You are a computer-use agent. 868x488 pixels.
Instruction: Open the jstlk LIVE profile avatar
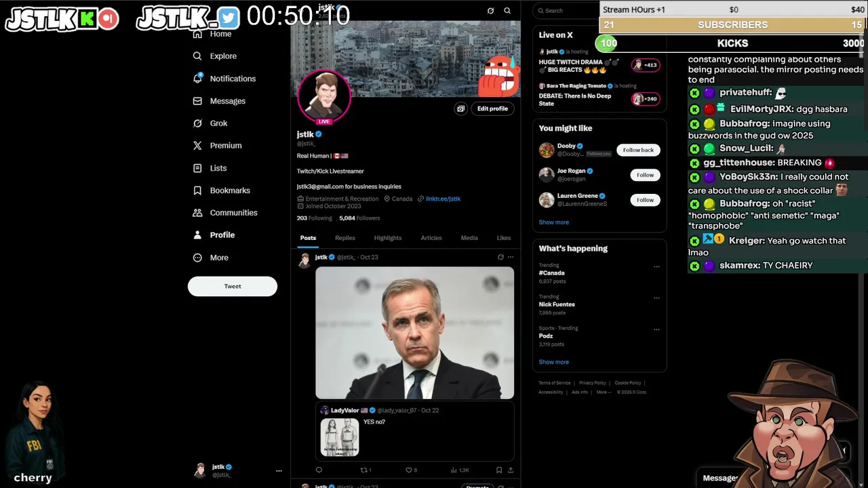pyautogui.click(x=324, y=96)
